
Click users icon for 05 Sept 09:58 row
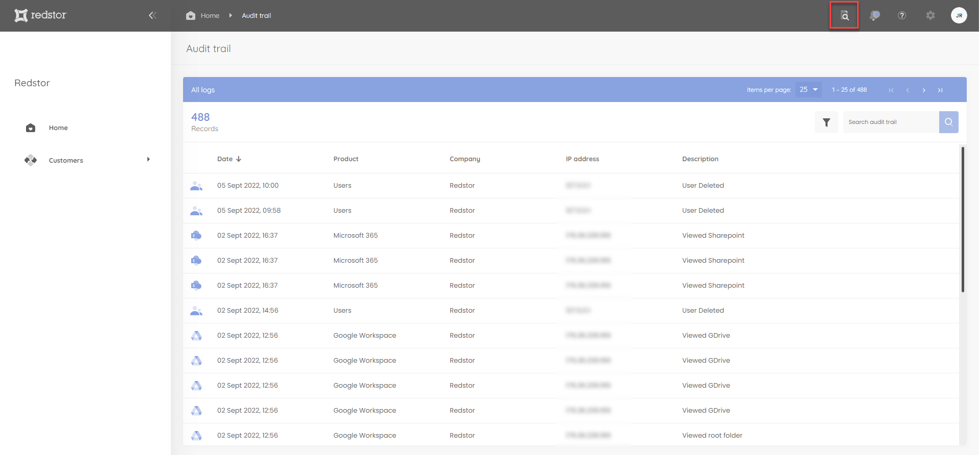click(x=196, y=211)
